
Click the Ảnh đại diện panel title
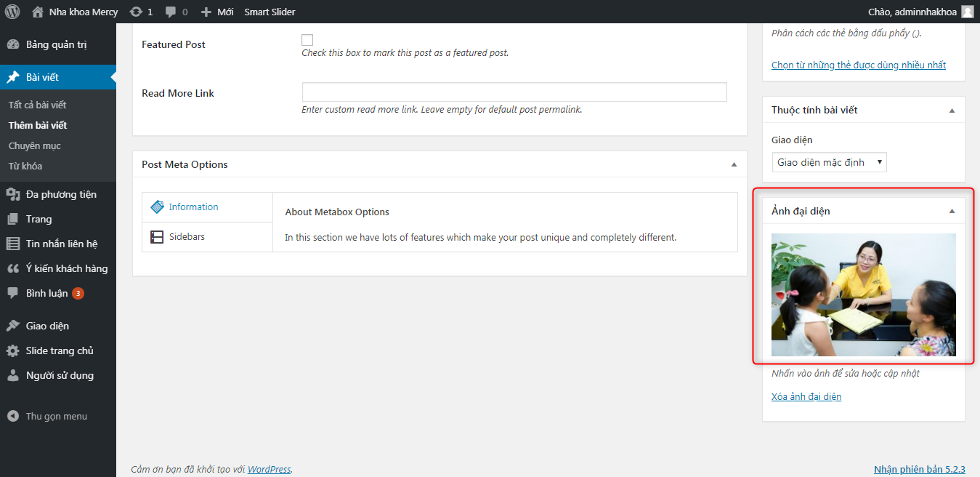(801, 211)
